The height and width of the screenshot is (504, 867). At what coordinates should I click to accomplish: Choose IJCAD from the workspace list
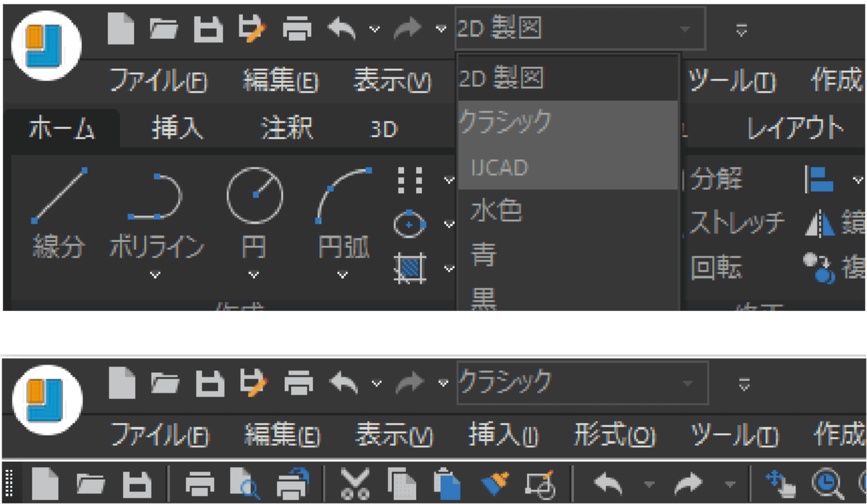(x=568, y=167)
